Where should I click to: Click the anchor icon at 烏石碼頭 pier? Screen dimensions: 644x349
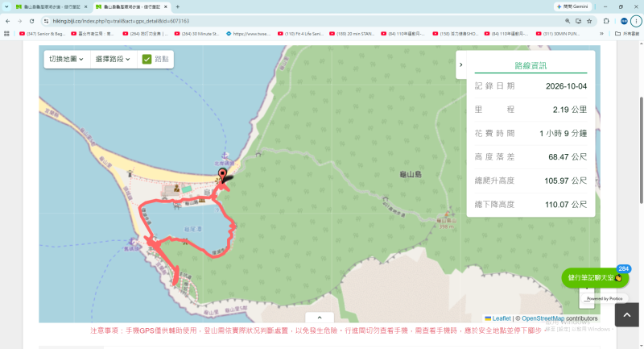131,242
